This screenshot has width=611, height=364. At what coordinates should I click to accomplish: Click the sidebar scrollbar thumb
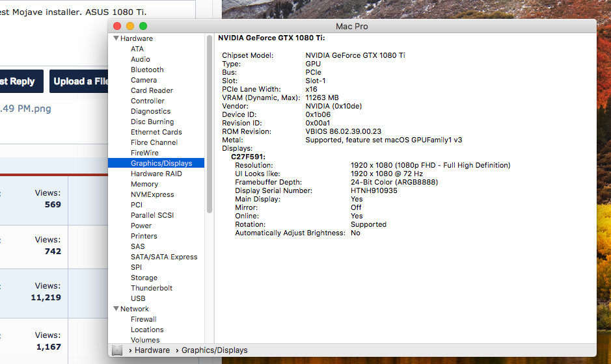tap(210, 123)
